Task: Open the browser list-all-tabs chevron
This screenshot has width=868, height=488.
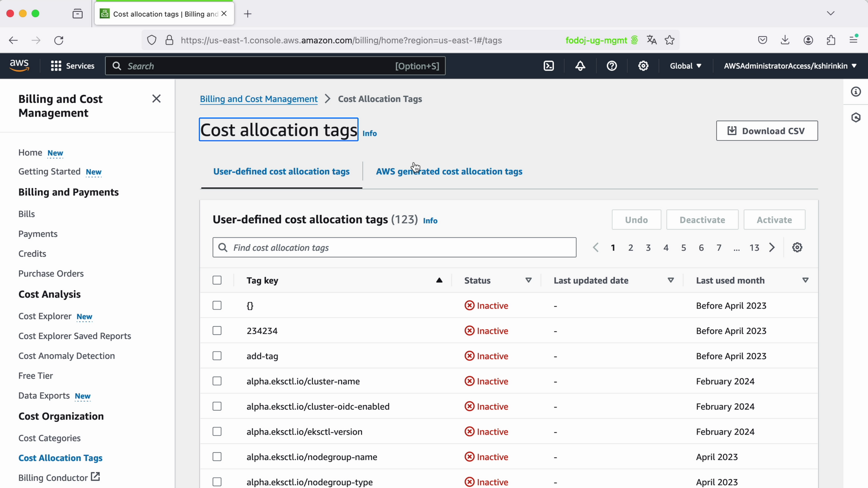Action: (830, 14)
